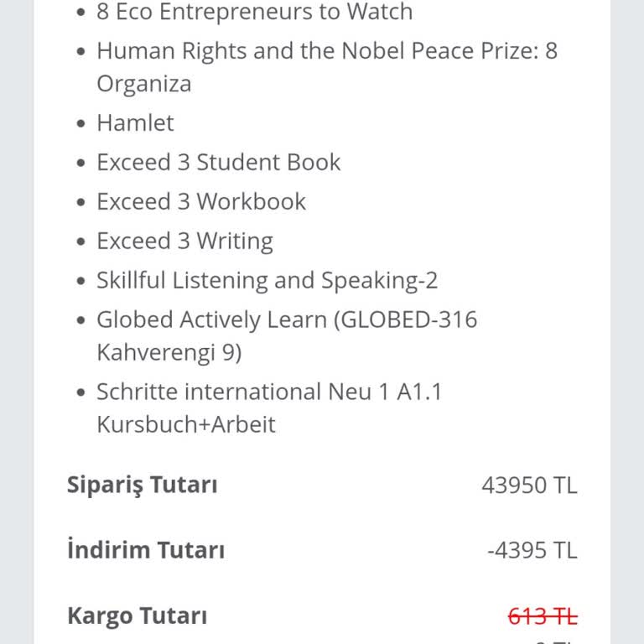Click the bullet before 8 Eco Entrepreneurs
This screenshot has height=644, width=644.
click(x=80, y=13)
